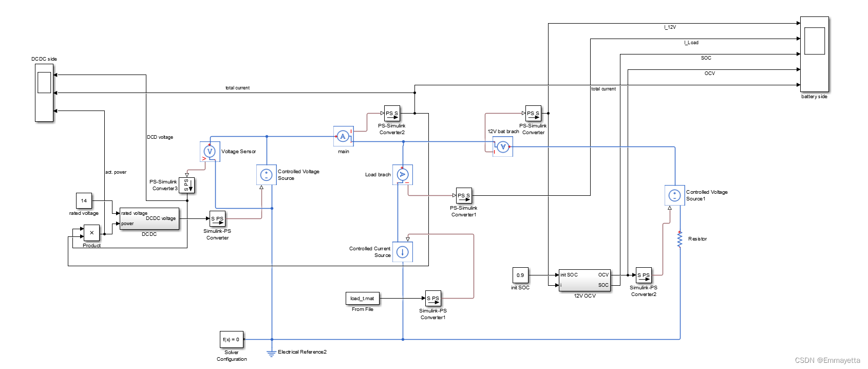Select the Simulink-PS Converter1 block
868x369 pixels.
[433, 298]
